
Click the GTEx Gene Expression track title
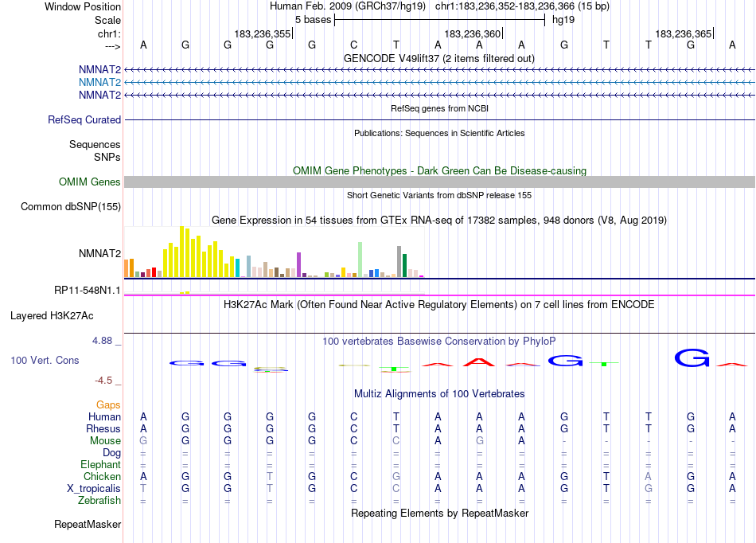tap(439, 221)
